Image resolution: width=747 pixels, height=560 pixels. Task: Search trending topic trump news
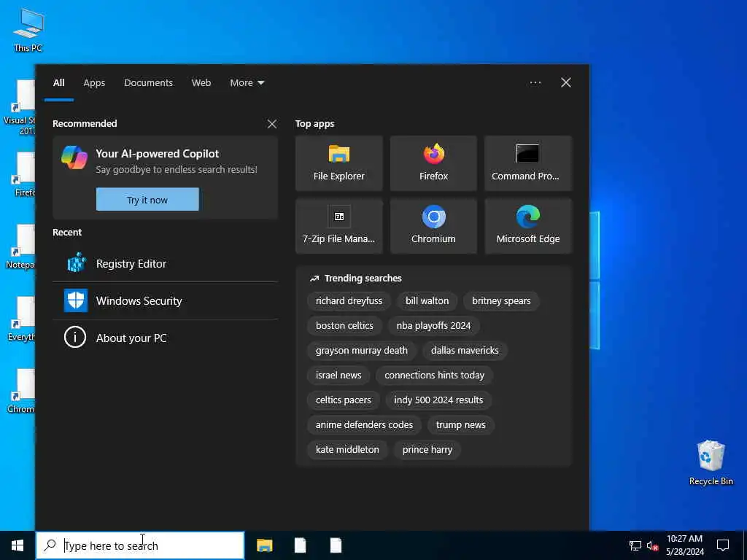[x=461, y=425]
